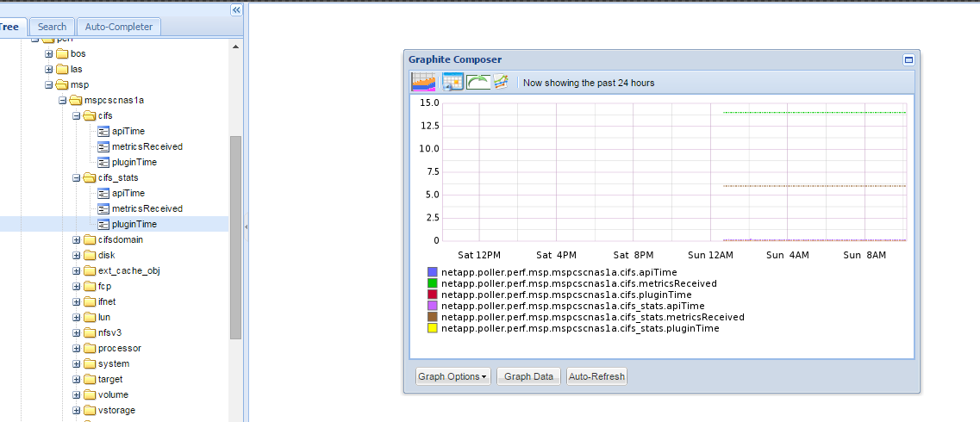Click the green cifs.metricsReceived legend swatch

433,283
